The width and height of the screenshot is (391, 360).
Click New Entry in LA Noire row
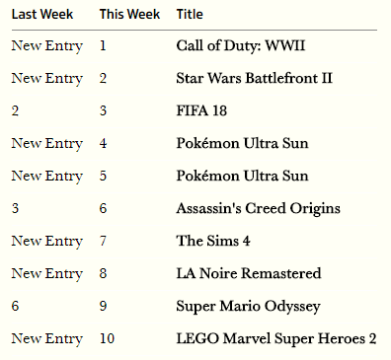click(47, 274)
